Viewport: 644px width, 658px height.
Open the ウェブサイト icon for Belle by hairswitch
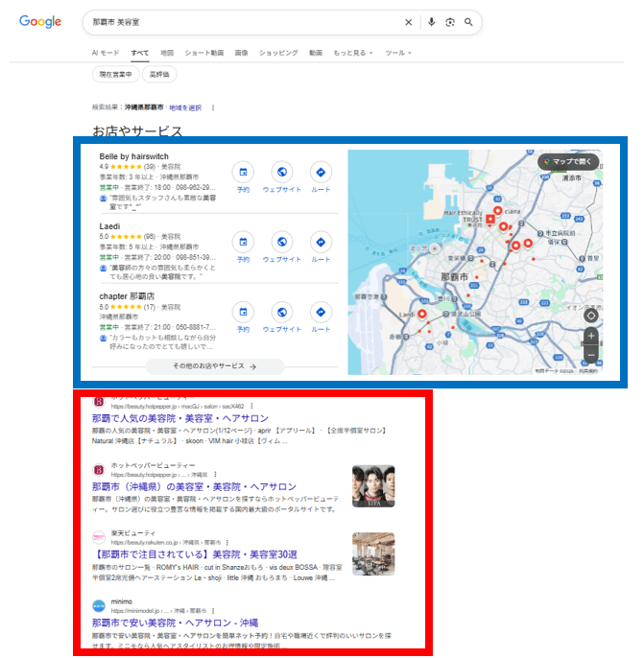pos(282,172)
